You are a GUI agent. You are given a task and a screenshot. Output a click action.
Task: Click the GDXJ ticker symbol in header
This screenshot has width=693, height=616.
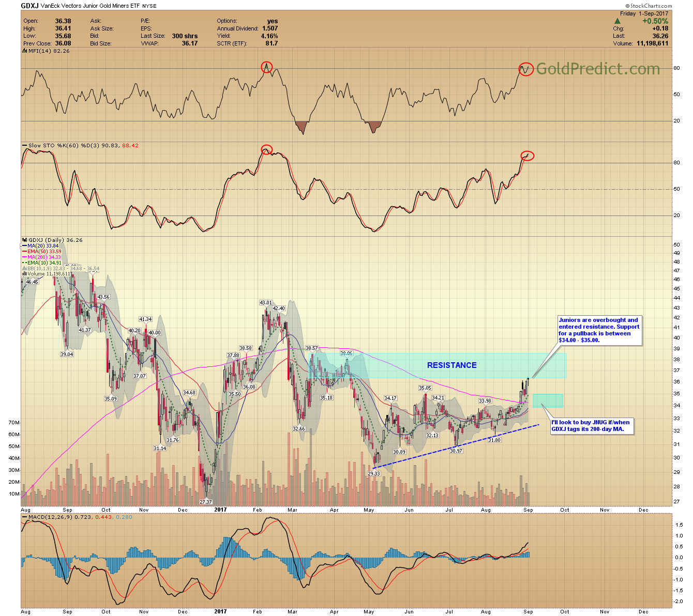click(x=30, y=6)
